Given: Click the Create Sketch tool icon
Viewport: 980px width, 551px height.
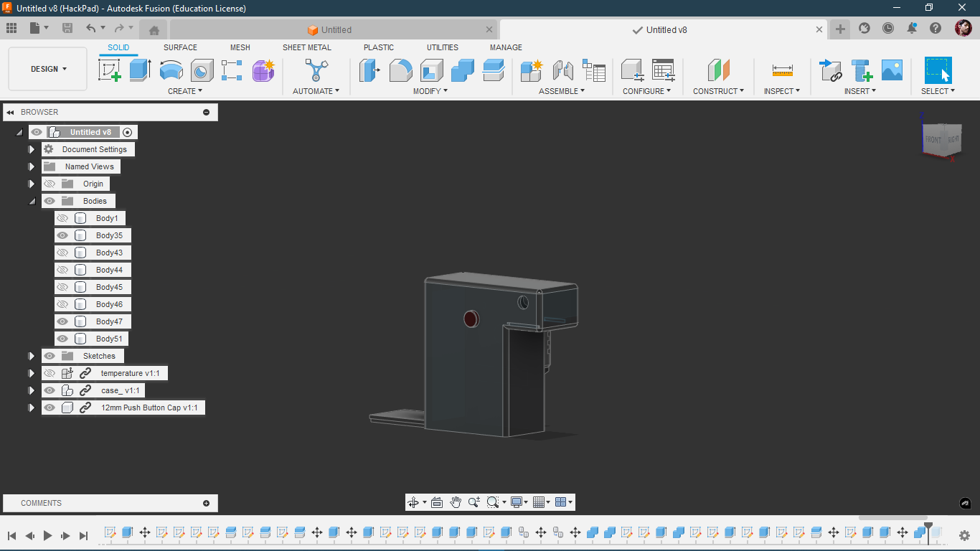Looking at the screenshot, I should (109, 70).
